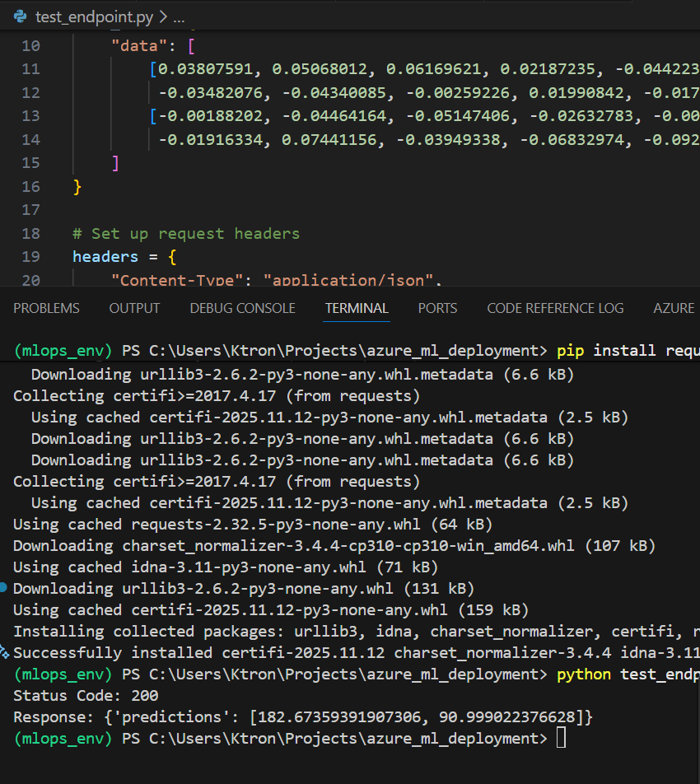Expand the breadcrumb ellipsis symbol path
Image resolution: width=700 pixels, height=784 pixels.
pos(178,16)
